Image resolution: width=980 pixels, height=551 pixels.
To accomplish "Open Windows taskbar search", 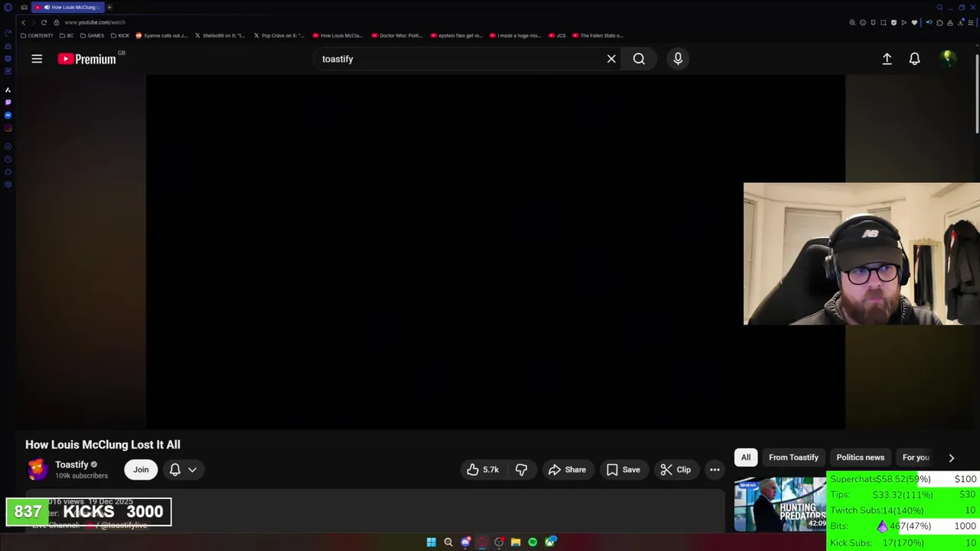I will tap(448, 542).
